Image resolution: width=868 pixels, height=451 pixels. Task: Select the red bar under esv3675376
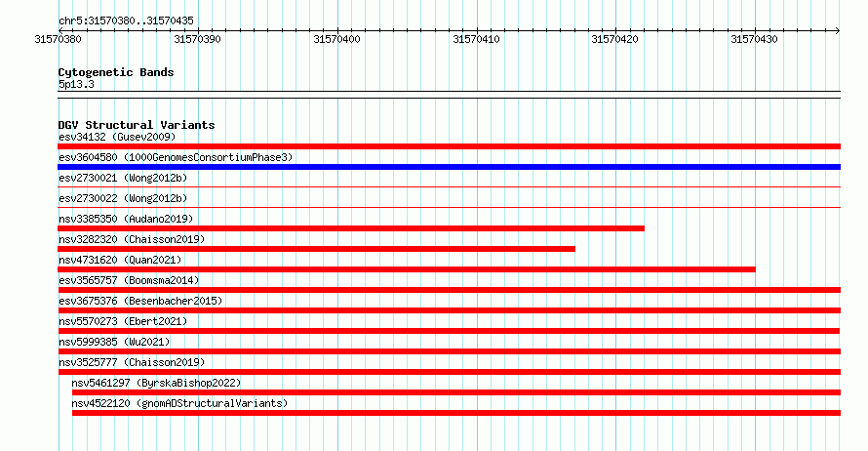(x=449, y=310)
